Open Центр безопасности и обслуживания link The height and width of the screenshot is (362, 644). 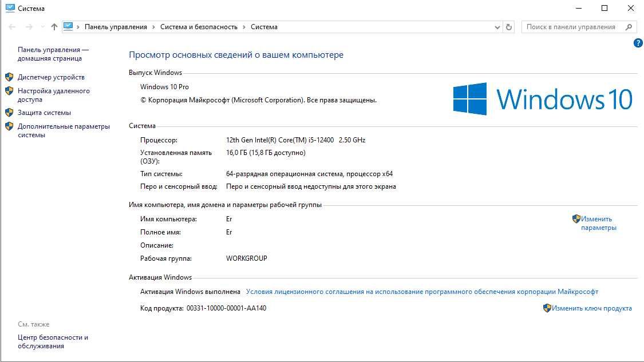pos(53,341)
